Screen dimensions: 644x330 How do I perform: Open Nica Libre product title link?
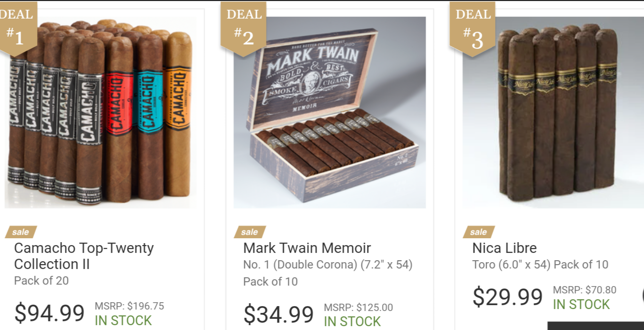(x=505, y=248)
